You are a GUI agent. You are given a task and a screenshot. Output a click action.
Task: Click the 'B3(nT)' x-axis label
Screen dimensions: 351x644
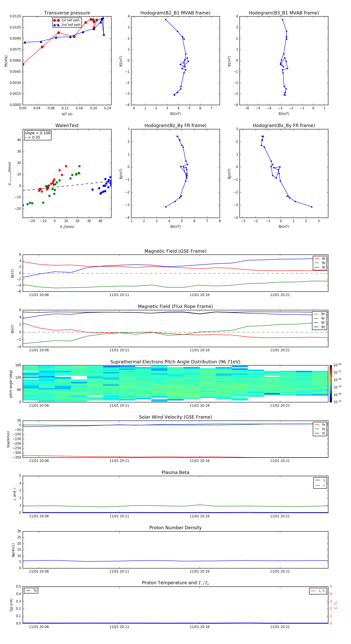pyautogui.click(x=284, y=114)
